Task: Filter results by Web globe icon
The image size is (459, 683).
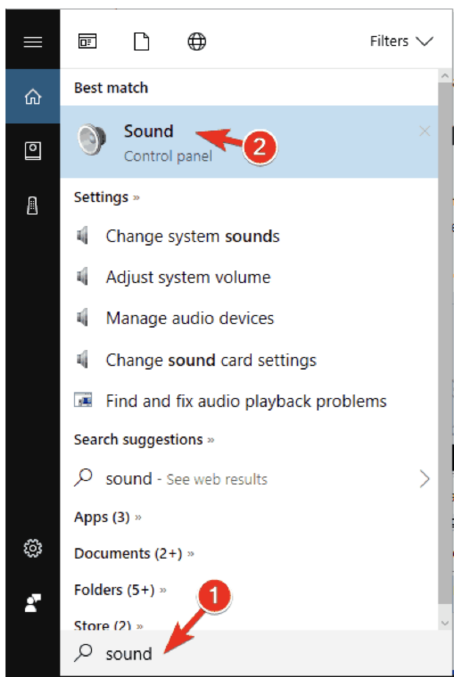Action: coord(197,42)
